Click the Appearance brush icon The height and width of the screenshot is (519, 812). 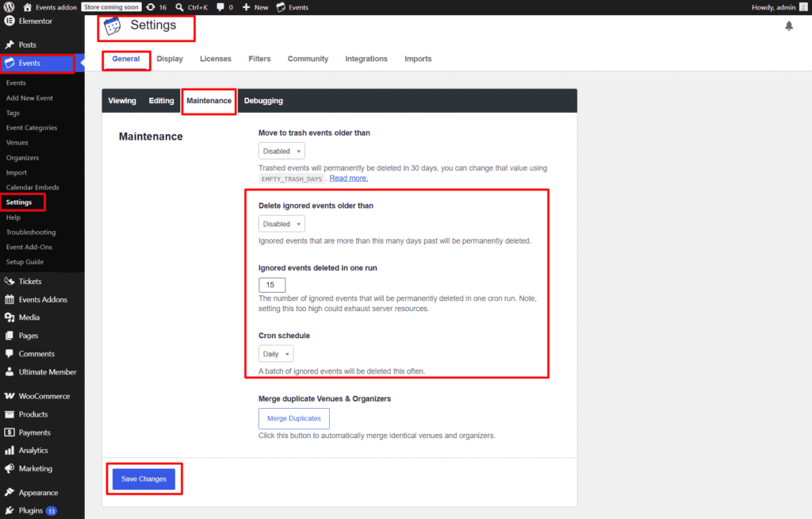pos(10,492)
